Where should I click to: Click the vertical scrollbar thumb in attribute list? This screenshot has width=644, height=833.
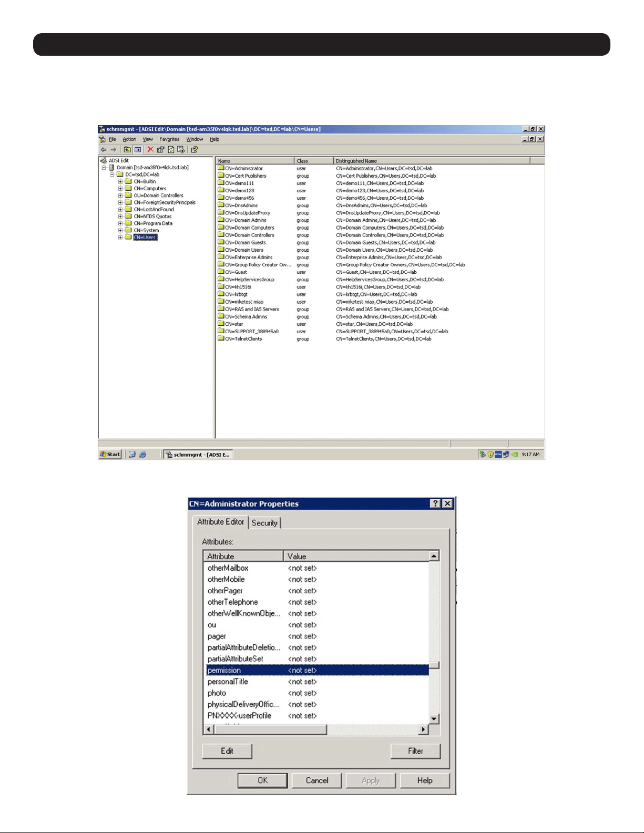coord(434,665)
